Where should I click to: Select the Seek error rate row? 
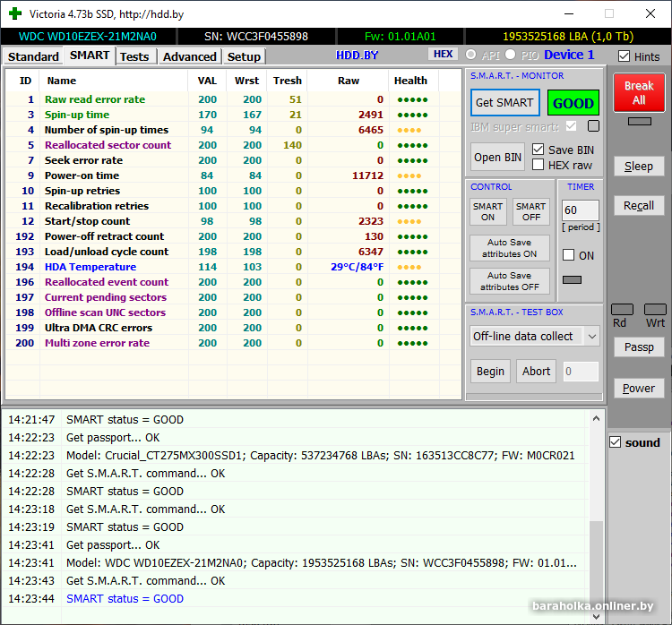[234, 160]
